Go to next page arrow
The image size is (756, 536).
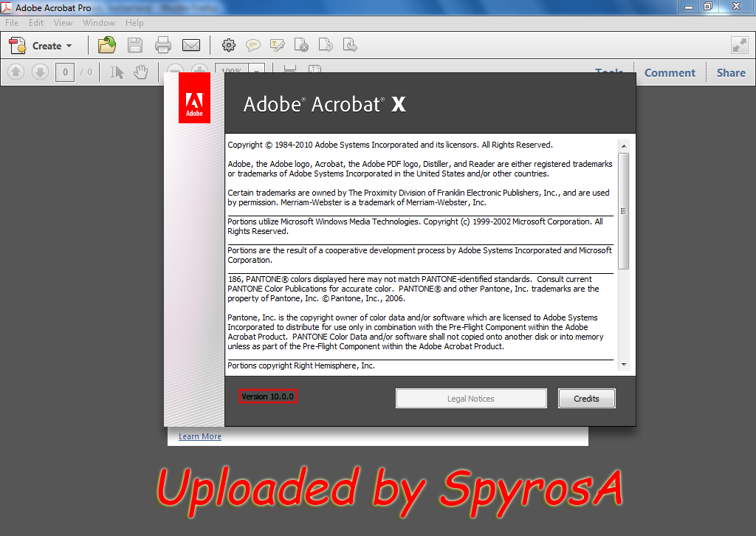pos(40,72)
